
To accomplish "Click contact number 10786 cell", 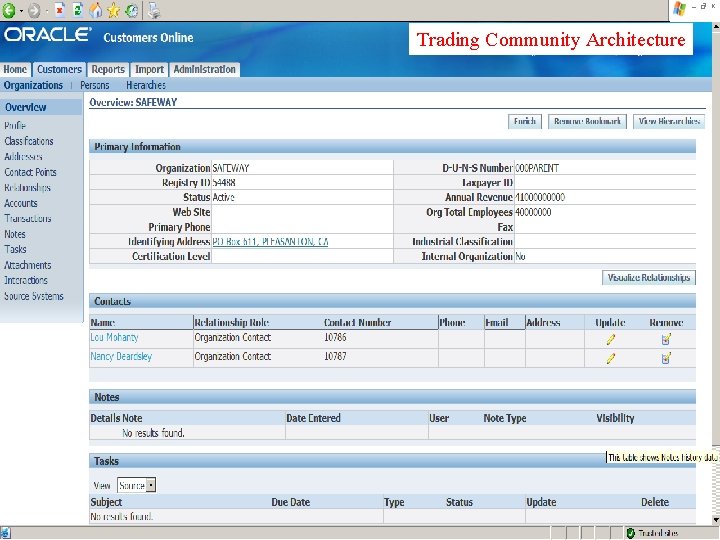I will (x=335, y=338).
